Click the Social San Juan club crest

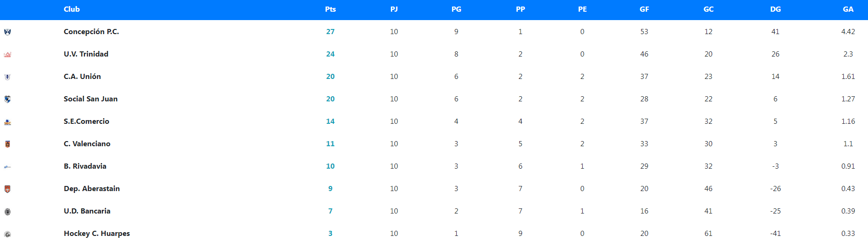[7, 99]
